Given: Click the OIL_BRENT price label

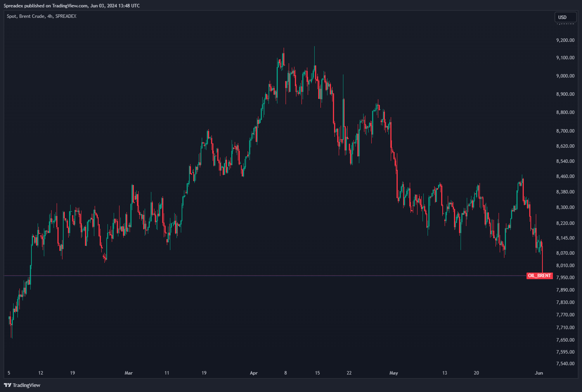Looking at the screenshot, I should tap(539, 276).
